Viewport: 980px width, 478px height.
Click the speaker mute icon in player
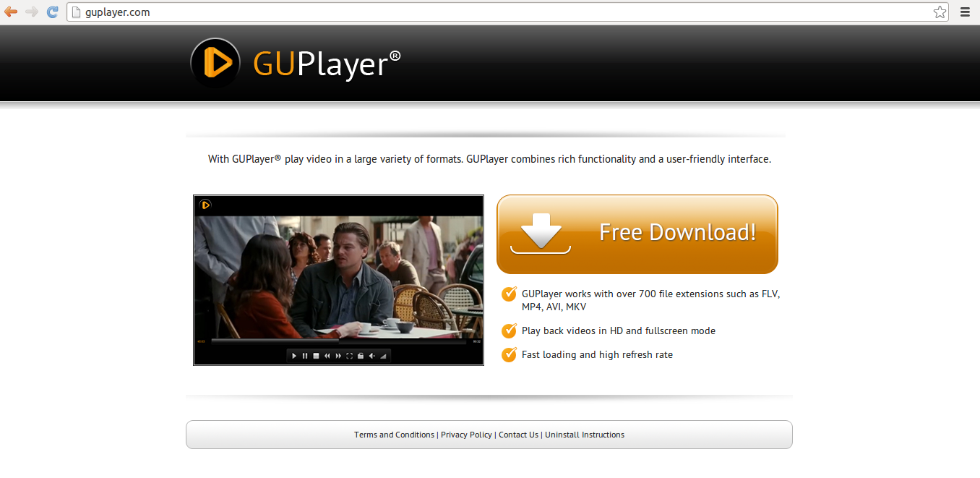click(372, 356)
